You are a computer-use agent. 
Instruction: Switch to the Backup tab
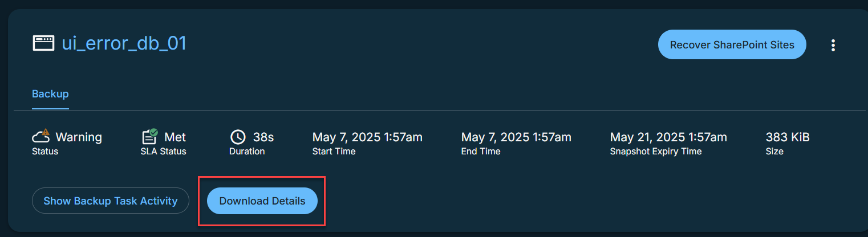(x=50, y=94)
